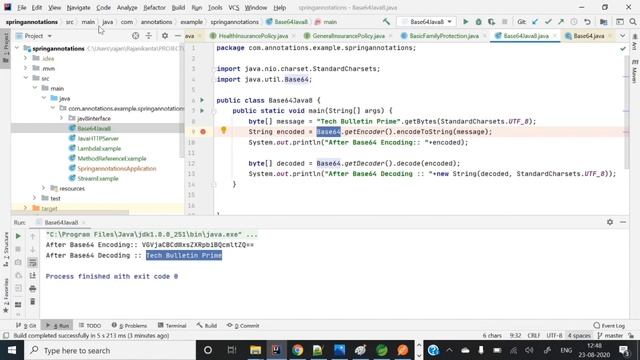Click the print icon in Run console
The image size is (640, 360).
tap(33, 289)
